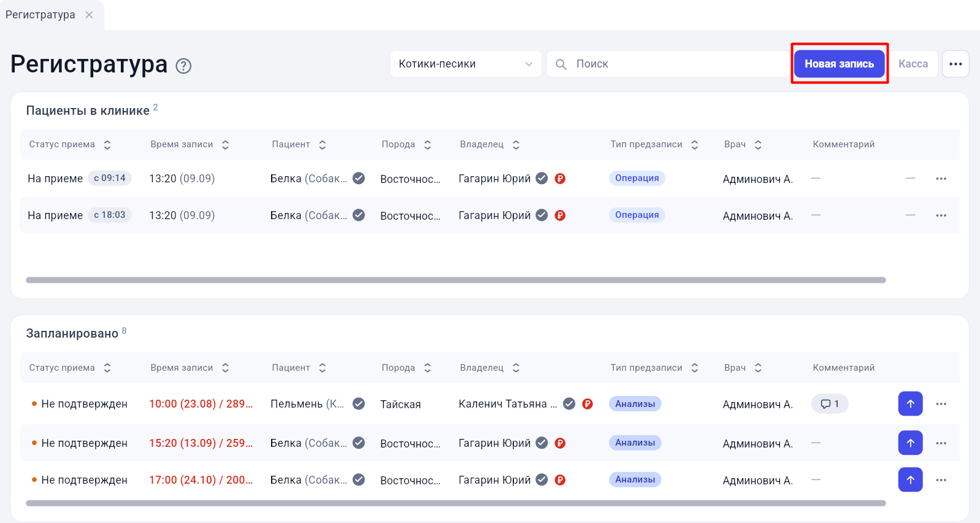980x523 pixels.
Task: Sort clinic patients by Владелец column
Action: click(x=516, y=145)
